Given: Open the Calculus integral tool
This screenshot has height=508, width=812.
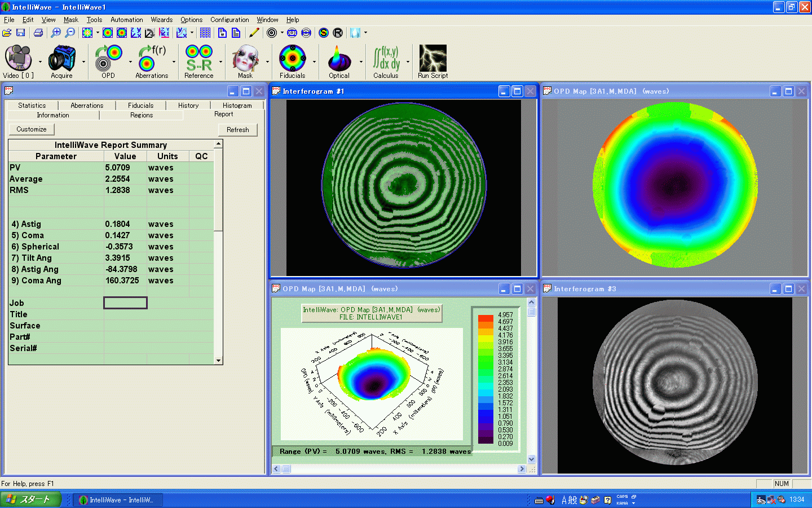Looking at the screenshot, I should tap(386, 62).
